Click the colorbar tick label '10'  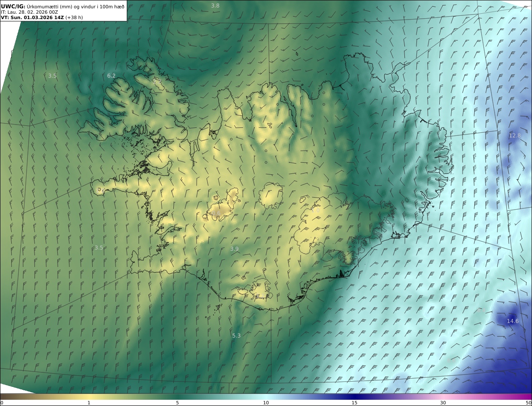(266, 403)
